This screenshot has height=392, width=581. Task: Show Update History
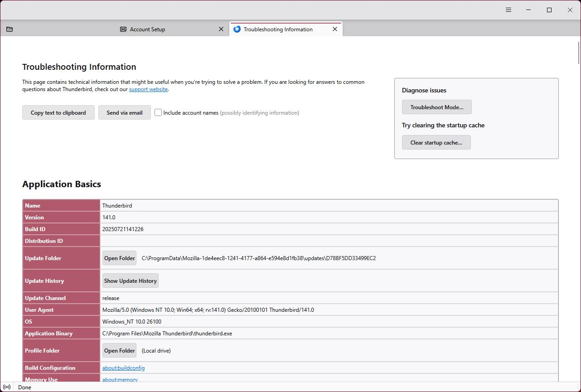130,281
